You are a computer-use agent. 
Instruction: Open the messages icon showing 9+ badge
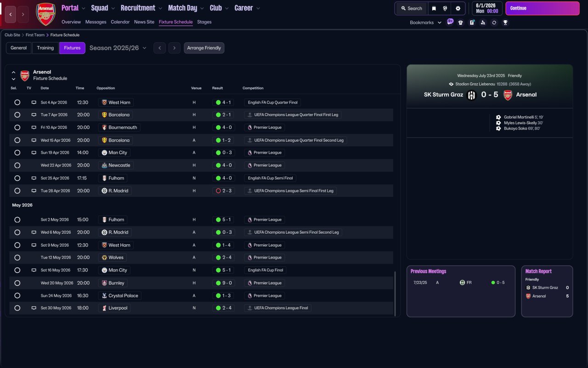click(x=450, y=22)
